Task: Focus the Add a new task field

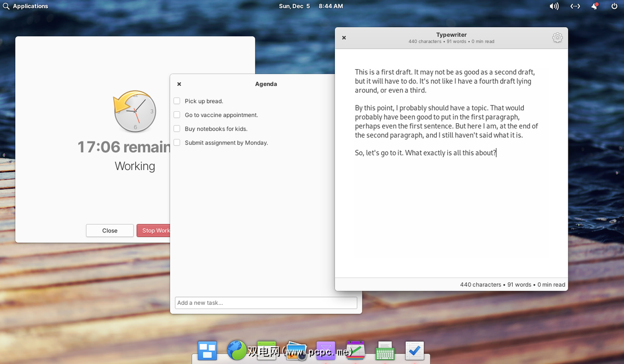Action: pyautogui.click(x=266, y=303)
